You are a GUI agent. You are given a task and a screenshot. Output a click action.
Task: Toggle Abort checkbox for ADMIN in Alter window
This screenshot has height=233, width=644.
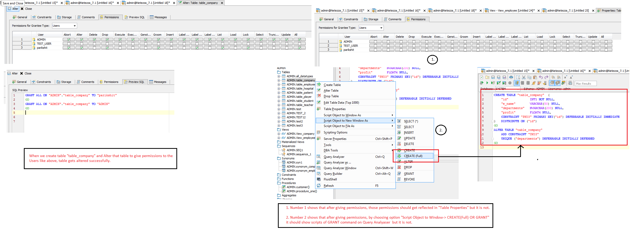click(69, 40)
